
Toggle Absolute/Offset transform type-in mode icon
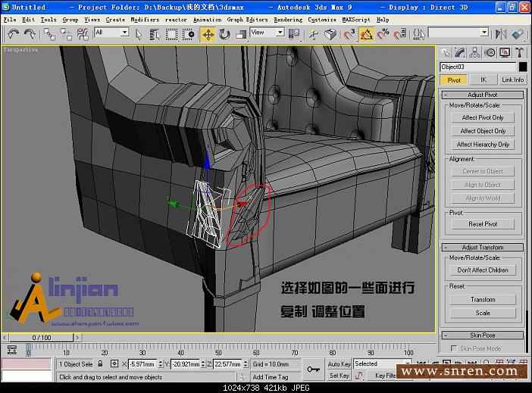114,363
